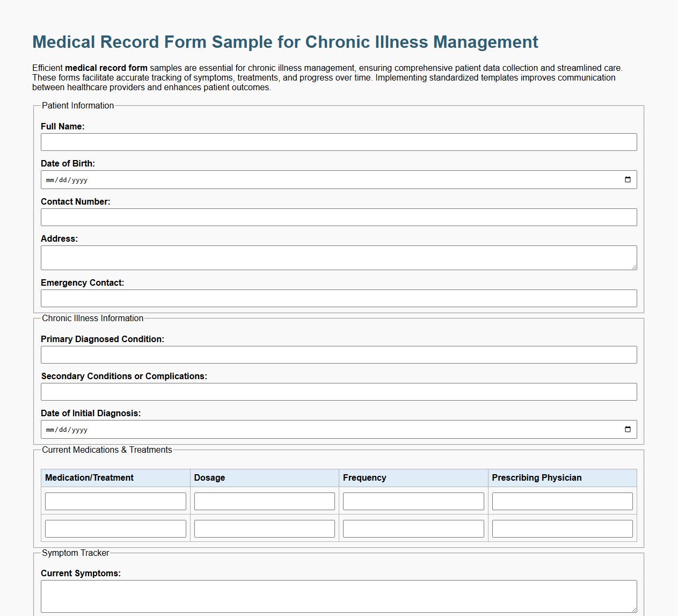
Task: Click the first Prescribing Physician input
Action: coord(562,501)
